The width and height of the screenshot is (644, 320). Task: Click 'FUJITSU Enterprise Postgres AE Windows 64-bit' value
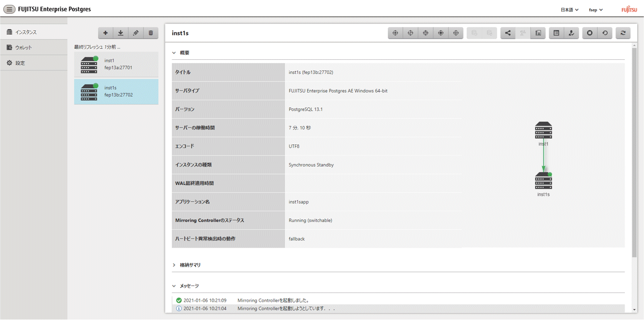[338, 91]
